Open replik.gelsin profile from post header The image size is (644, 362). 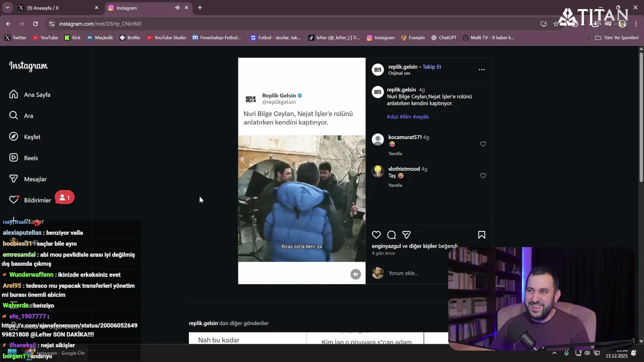403,67
